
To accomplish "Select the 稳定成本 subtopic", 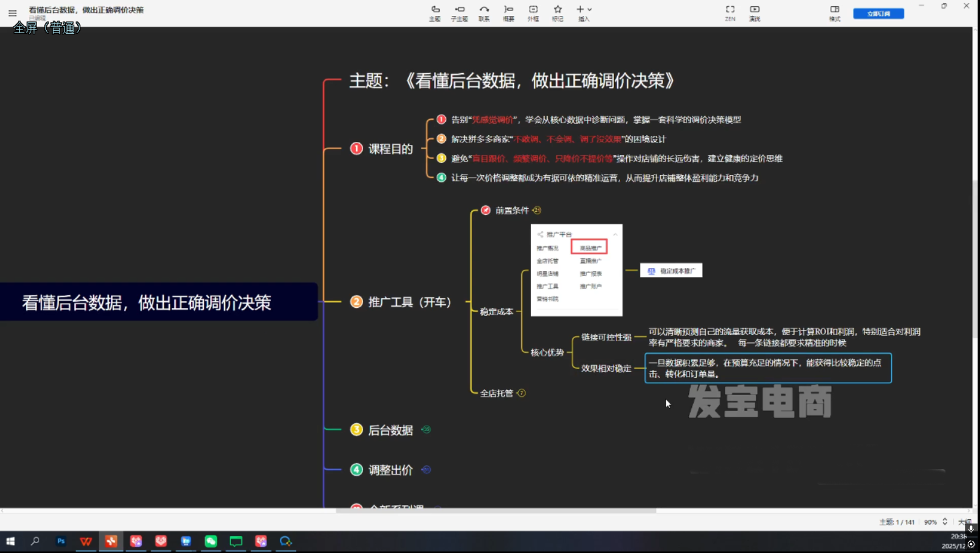I will [x=496, y=312].
